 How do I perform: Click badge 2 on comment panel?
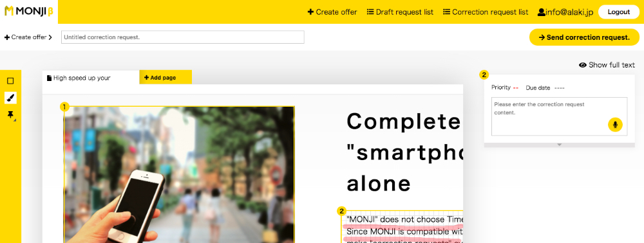(484, 75)
